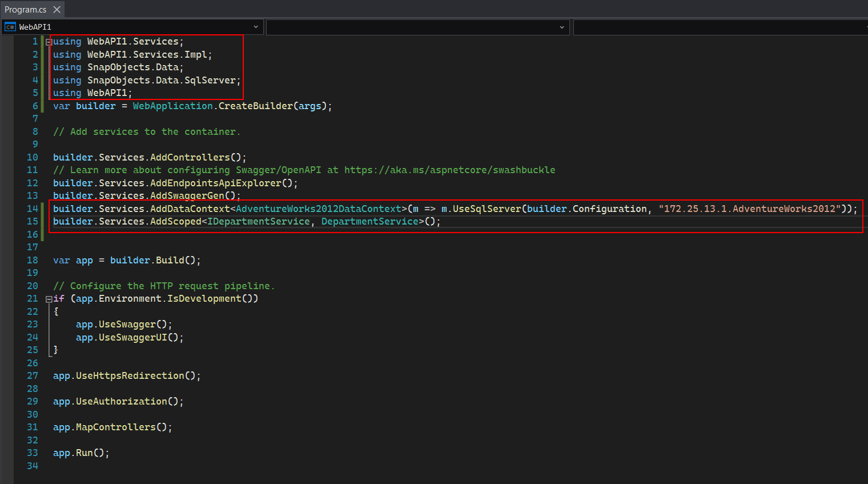
Task: Click the 'Configure the HTTP request pipeline' comment
Action: point(164,286)
